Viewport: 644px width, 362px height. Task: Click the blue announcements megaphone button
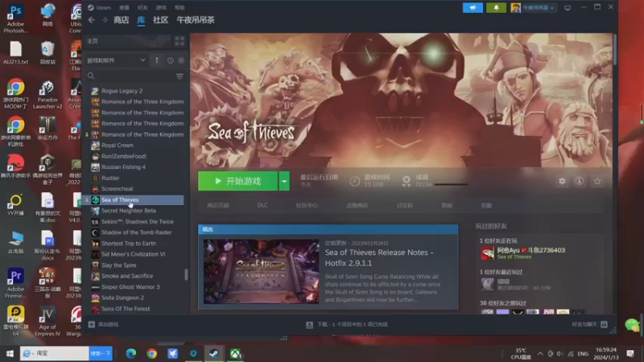point(473,8)
